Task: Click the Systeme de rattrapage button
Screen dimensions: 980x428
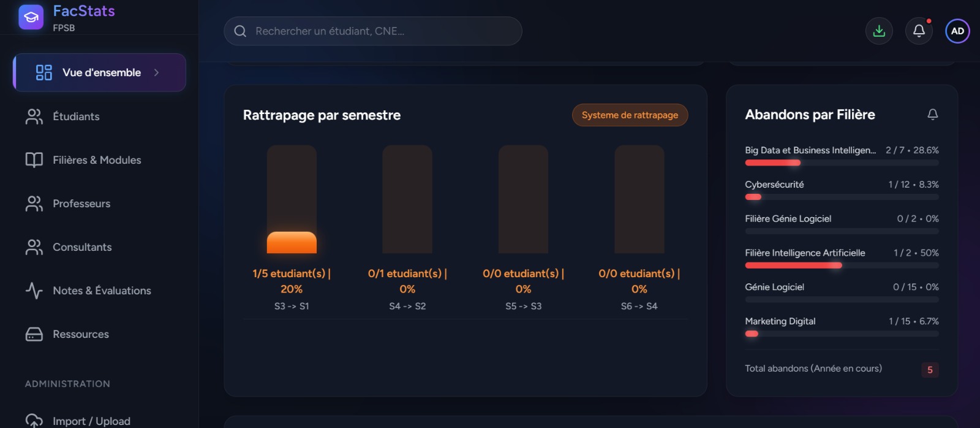Action: [630, 115]
